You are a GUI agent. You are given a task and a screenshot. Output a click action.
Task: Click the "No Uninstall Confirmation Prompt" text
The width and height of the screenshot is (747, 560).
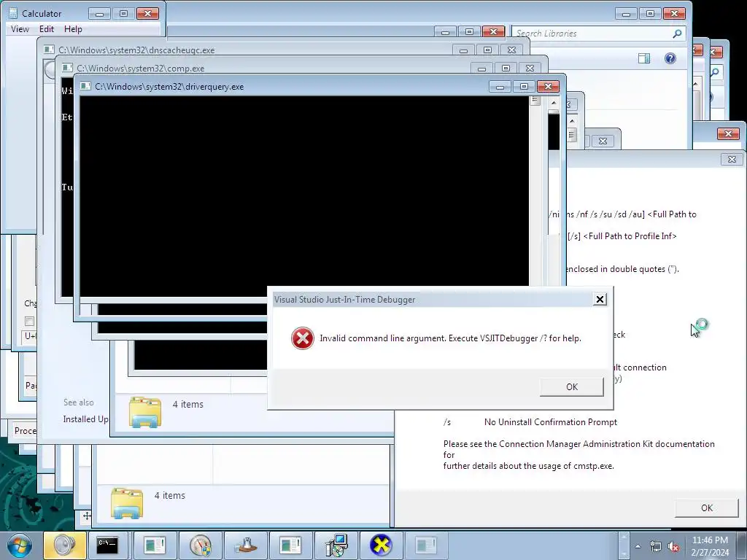point(550,422)
